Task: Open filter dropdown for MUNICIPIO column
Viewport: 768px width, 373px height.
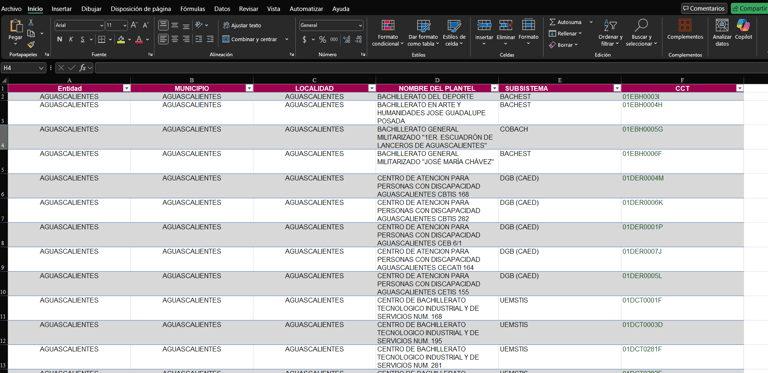Action: tap(249, 88)
